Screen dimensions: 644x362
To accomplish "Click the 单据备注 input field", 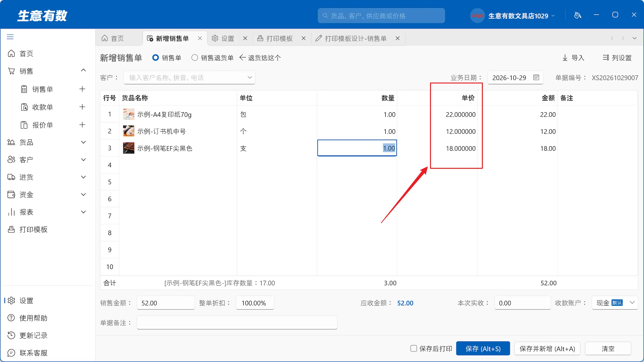I will click(x=237, y=322).
